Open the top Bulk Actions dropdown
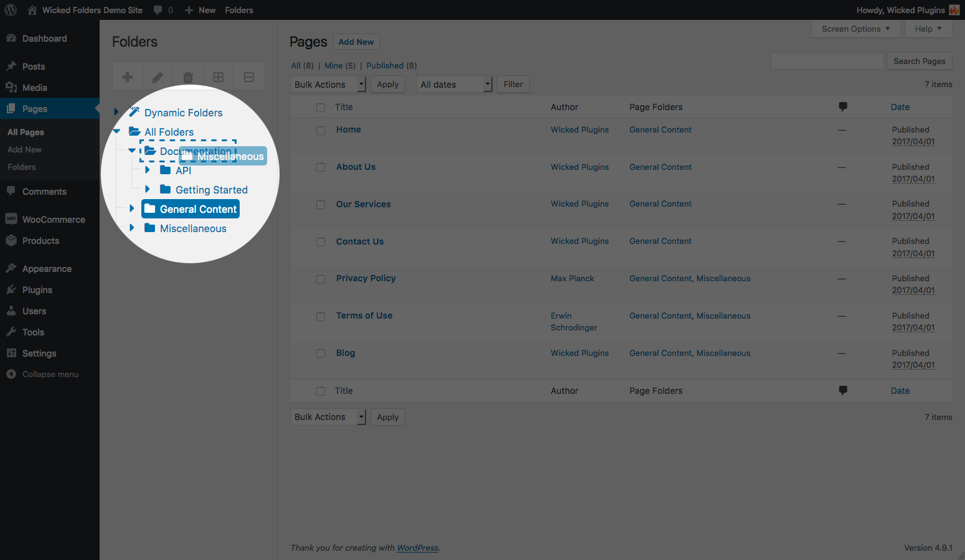This screenshot has width=965, height=560. pyautogui.click(x=328, y=85)
